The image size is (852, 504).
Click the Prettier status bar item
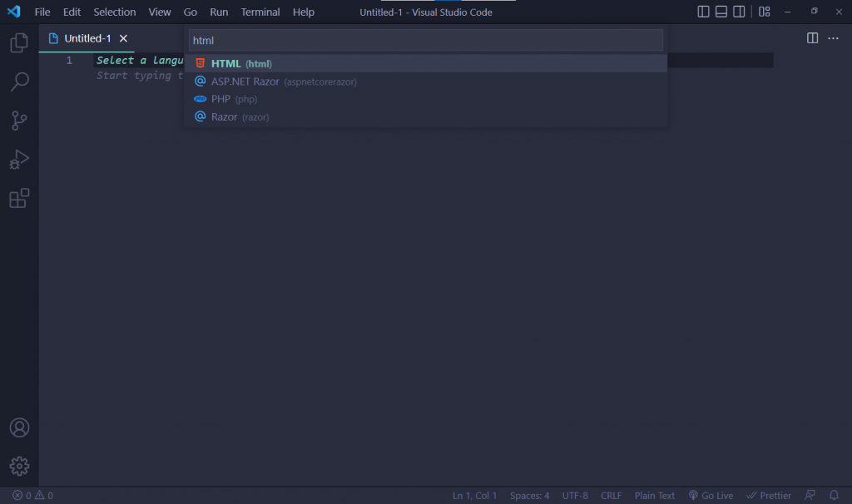click(768, 496)
